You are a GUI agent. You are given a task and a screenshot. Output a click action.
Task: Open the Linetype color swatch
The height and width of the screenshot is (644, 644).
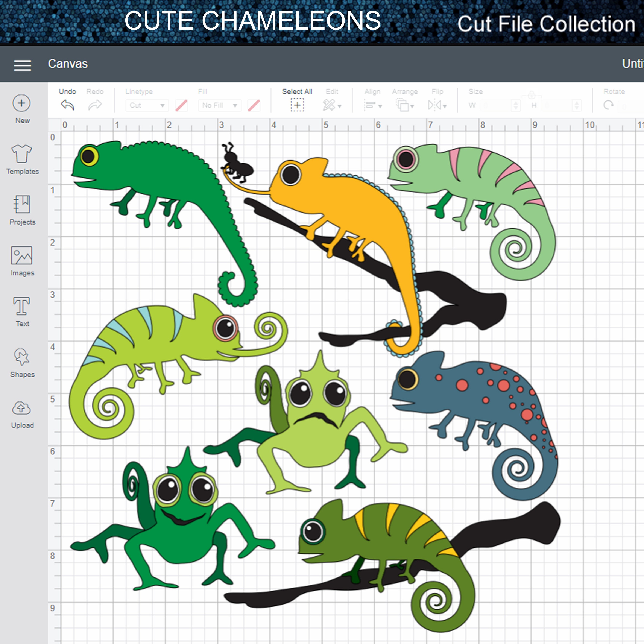181,105
